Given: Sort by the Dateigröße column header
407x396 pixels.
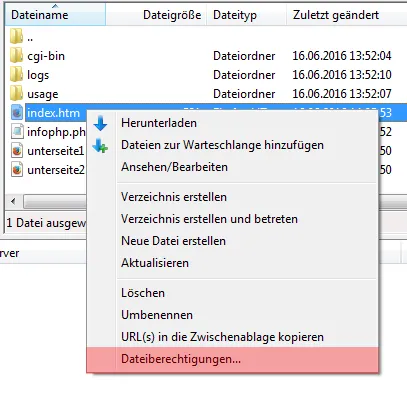Looking at the screenshot, I should point(156,15).
